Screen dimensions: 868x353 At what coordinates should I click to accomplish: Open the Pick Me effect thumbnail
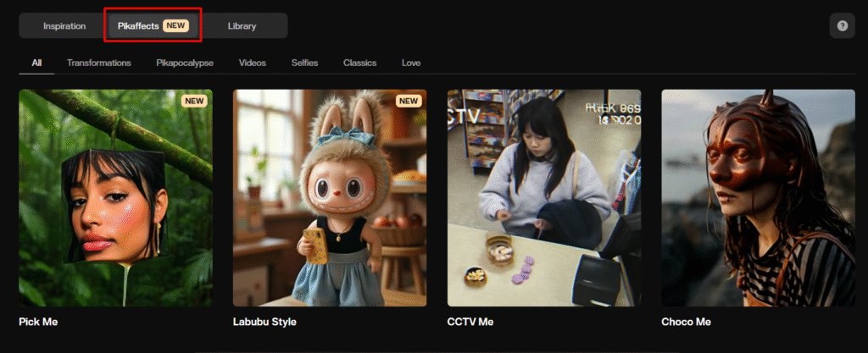pos(115,198)
